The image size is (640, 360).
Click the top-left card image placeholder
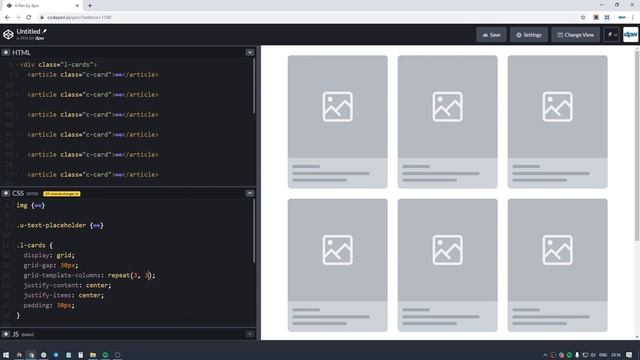point(338,107)
